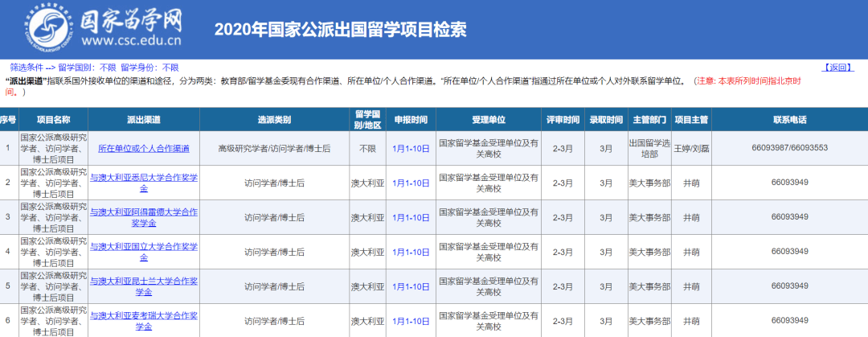
Task: Select 出国留学选培部 department cell
Action: coord(649,148)
